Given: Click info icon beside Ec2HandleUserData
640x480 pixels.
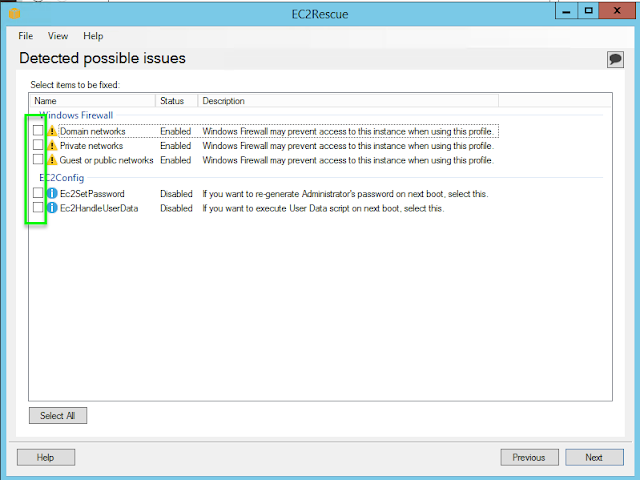Looking at the screenshot, I should [52, 208].
